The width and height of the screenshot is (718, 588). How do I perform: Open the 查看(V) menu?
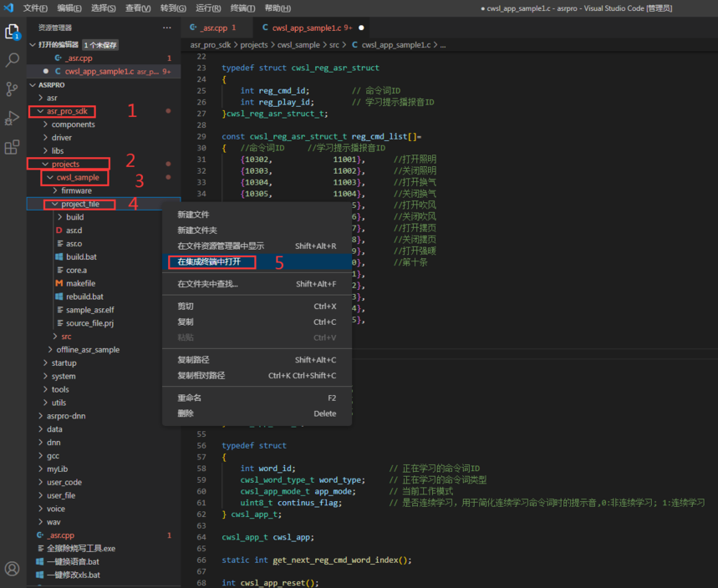138,8
